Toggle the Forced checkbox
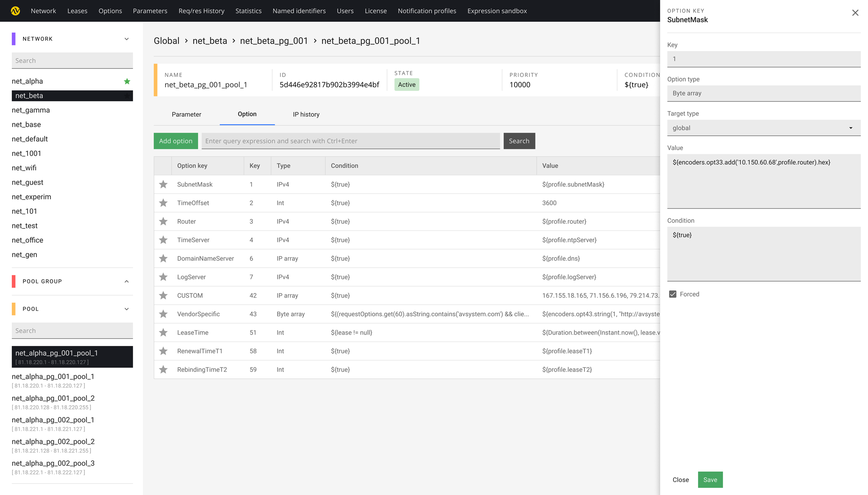The height and width of the screenshot is (495, 868). 672,294
